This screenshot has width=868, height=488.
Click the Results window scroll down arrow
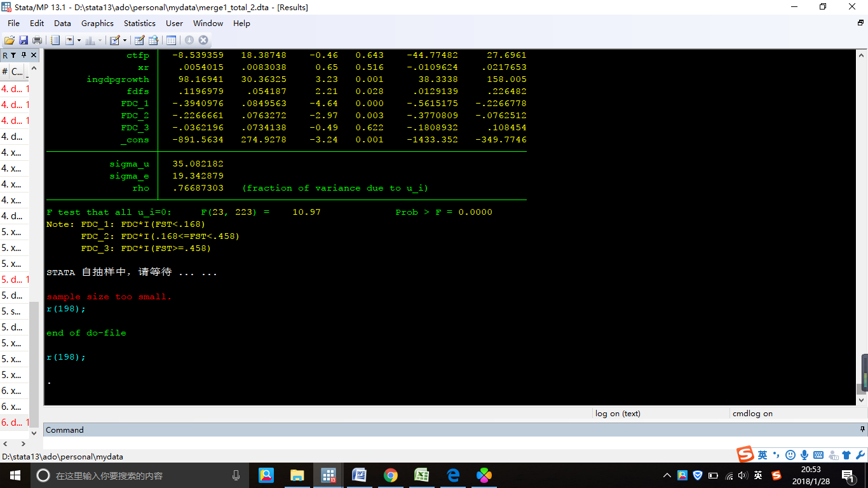pyautogui.click(x=862, y=401)
